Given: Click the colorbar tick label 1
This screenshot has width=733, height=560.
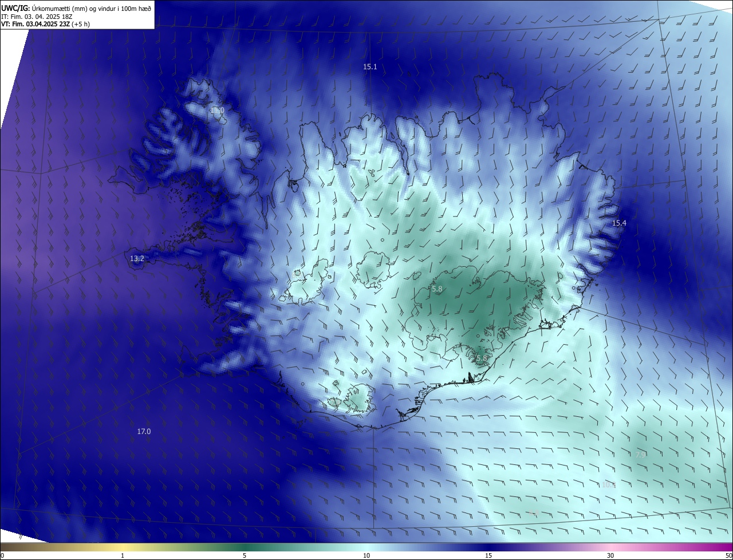Looking at the screenshot, I should tap(123, 555).
